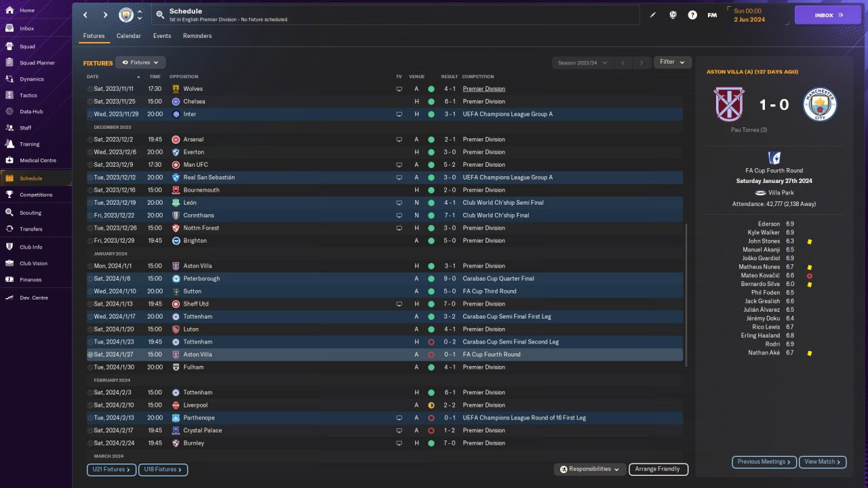Click the underlined Premier Division link for Wolves
This screenshot has width=868, height=488.
click(x=484, y=89)
